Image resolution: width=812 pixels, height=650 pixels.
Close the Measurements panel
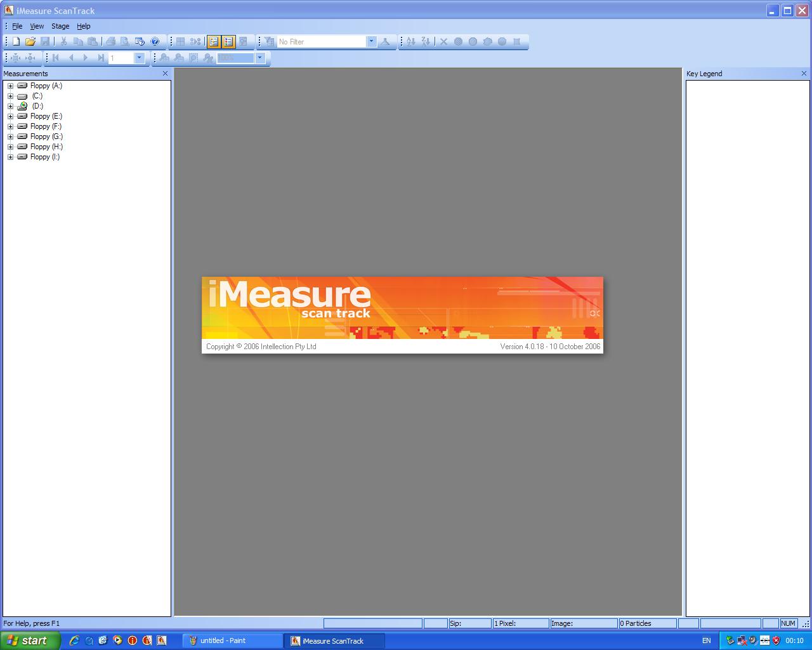[166, 74]
